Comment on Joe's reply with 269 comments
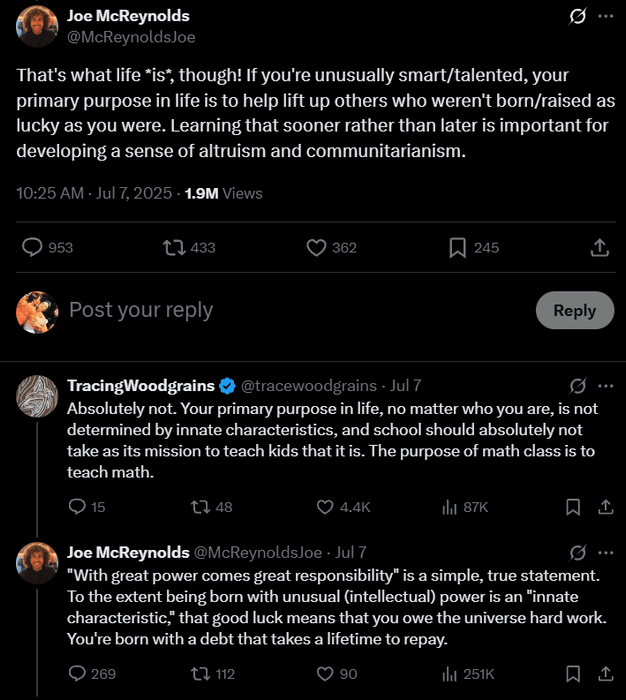This screenshot has height=700, width=626. point(77,674)
